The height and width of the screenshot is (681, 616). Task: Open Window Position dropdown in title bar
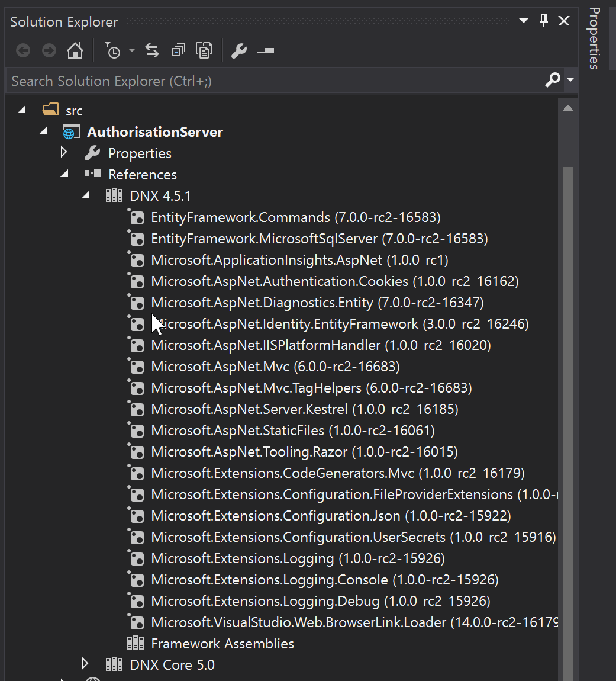(524, 21)
